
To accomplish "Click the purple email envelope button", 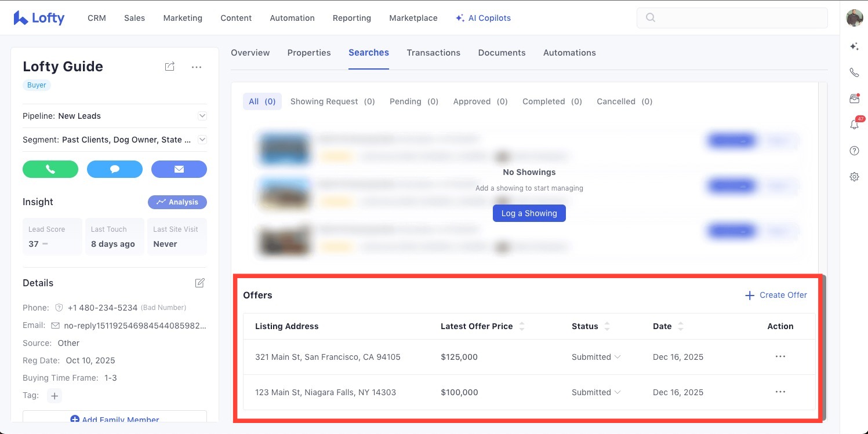I will [x=179, y=169].
